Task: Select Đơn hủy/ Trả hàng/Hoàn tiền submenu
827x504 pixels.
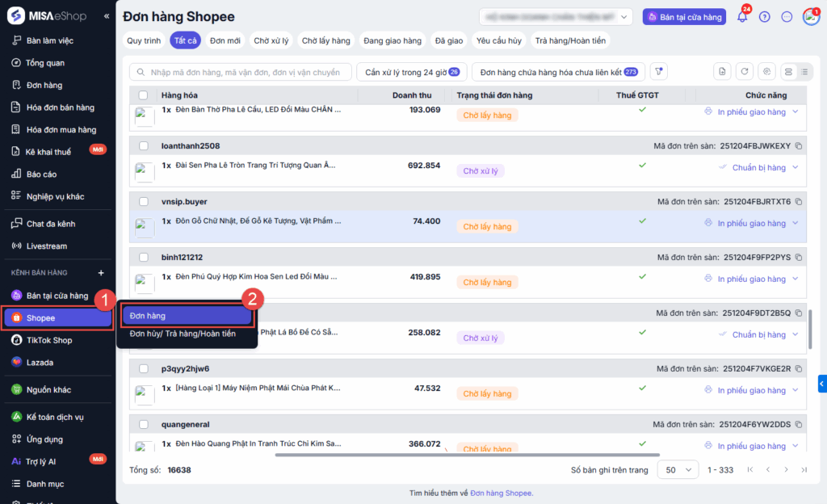Action: 183,334
